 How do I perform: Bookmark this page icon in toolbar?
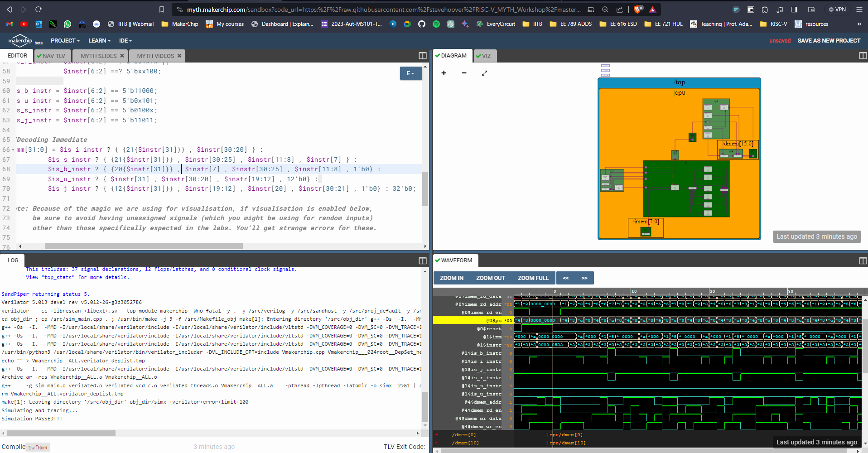pos(162,9)
